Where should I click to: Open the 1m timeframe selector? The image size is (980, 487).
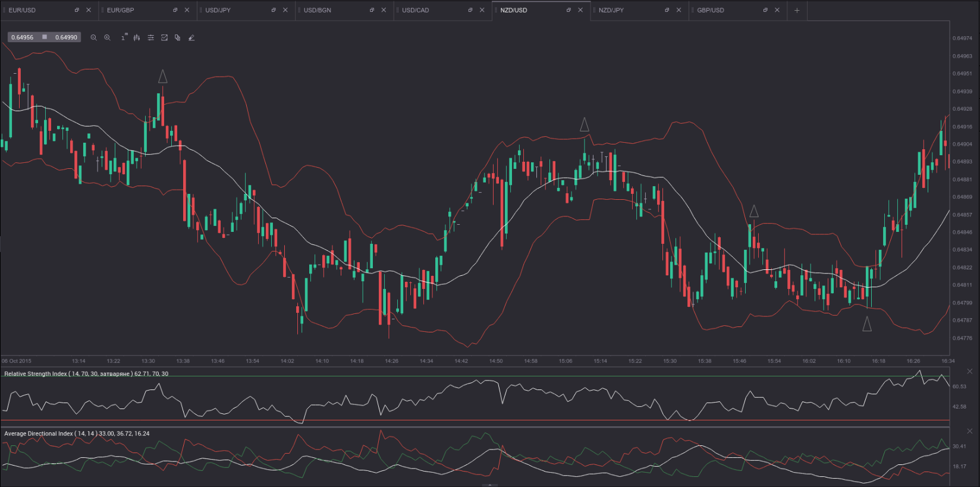(x=124, y=37)
